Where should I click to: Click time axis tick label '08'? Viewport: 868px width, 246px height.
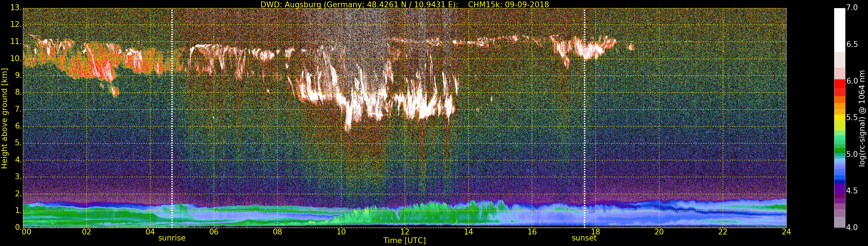(x=277, y=232)
